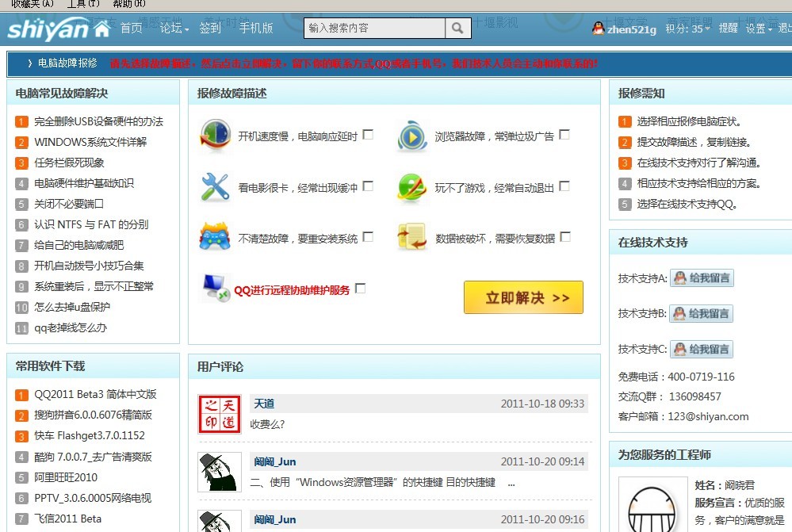Screen dimensions: 792x532
Task: Click the exit icon beside 玩不了游戏
Action: [411, 186]
